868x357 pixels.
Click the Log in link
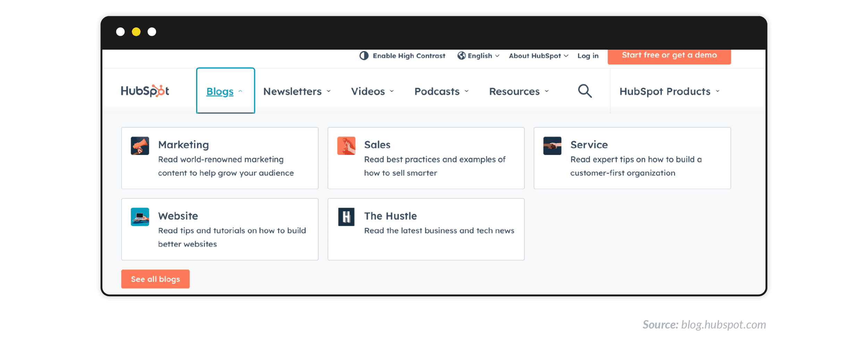(588, 56)
